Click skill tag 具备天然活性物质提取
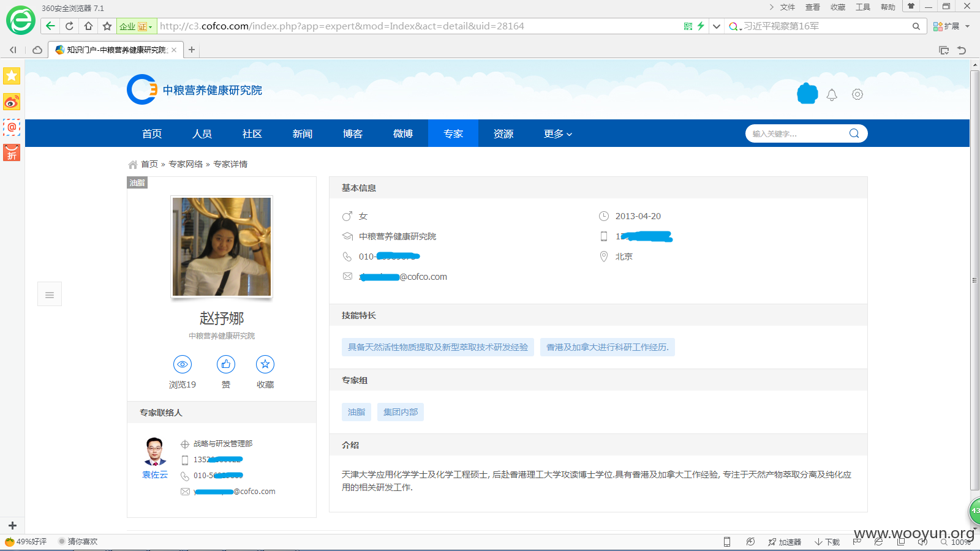Screen dimensions: 980x551 click(438, 347)
